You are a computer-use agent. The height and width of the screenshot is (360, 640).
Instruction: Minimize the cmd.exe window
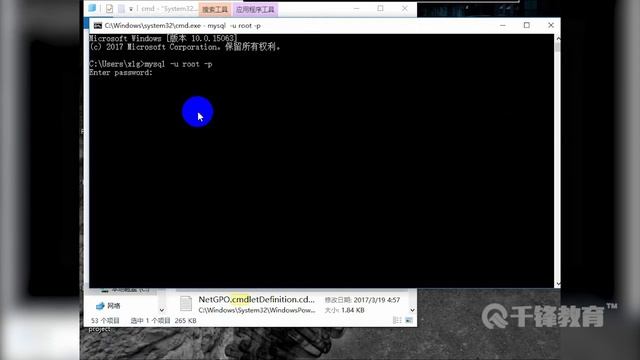coord(503,25)
